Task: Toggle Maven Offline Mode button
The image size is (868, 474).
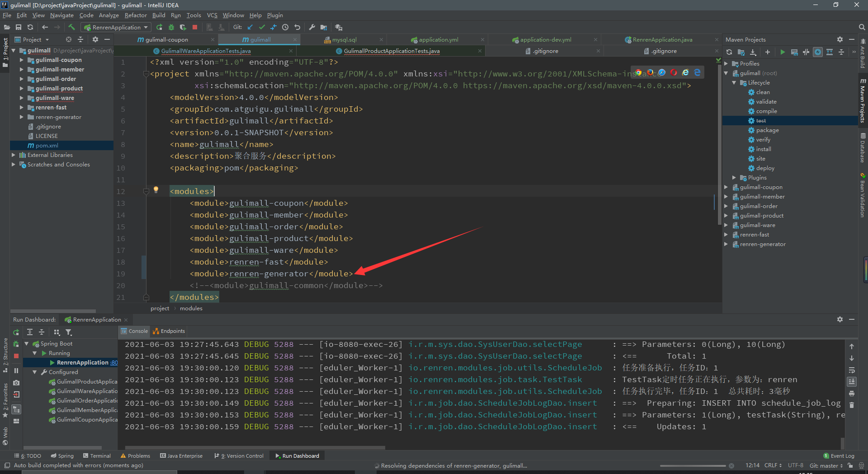Action: coord(806,52)
